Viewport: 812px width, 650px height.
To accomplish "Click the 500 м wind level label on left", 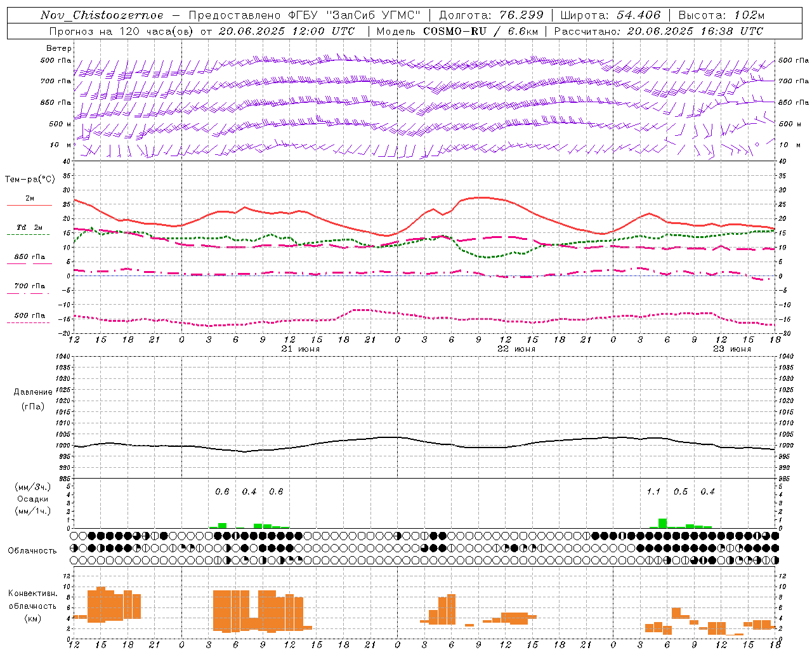I will tap(60, 124).
